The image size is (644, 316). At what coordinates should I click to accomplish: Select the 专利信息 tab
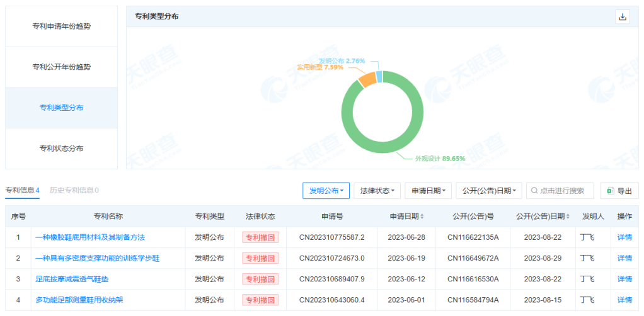(22, 190)
